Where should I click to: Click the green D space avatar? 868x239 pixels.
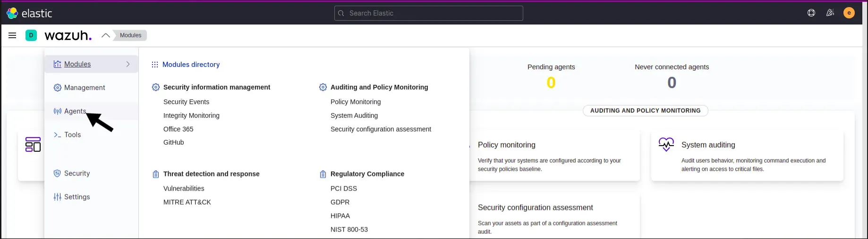coord(31,35)
